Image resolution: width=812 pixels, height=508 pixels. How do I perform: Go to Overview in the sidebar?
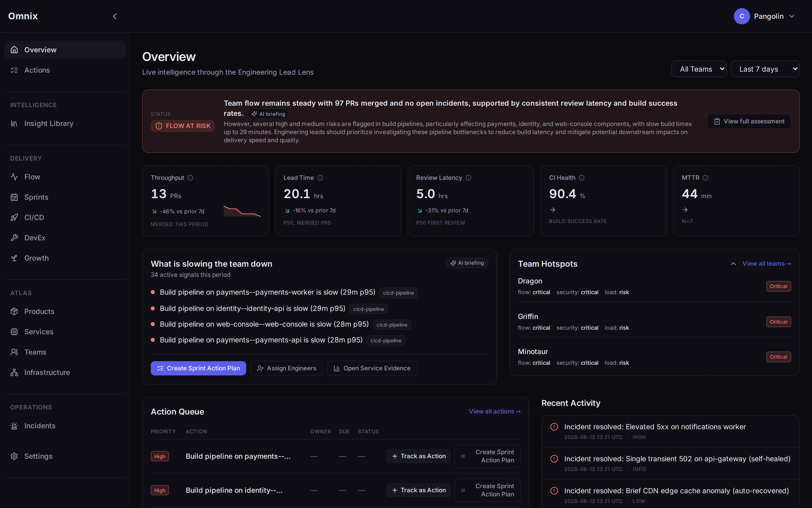coord(65,50)
